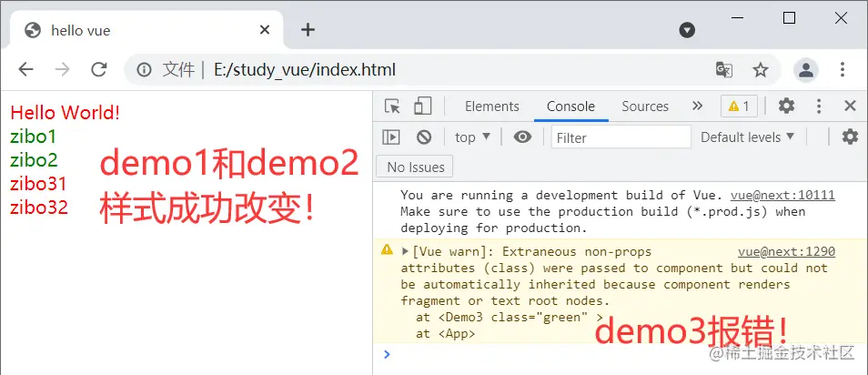Bookmark this page with the star
Viewport: 868px width, 375px height.
(x=761, y=70)
